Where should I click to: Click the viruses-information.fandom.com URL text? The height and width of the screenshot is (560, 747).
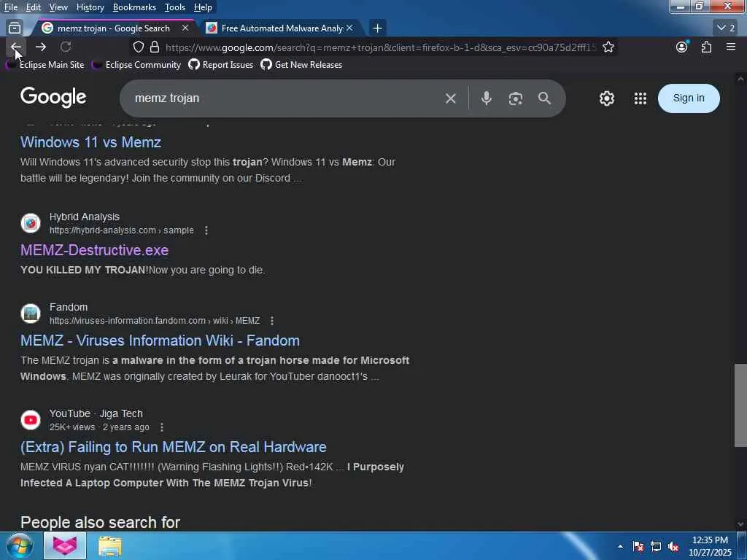pos(155,321)
